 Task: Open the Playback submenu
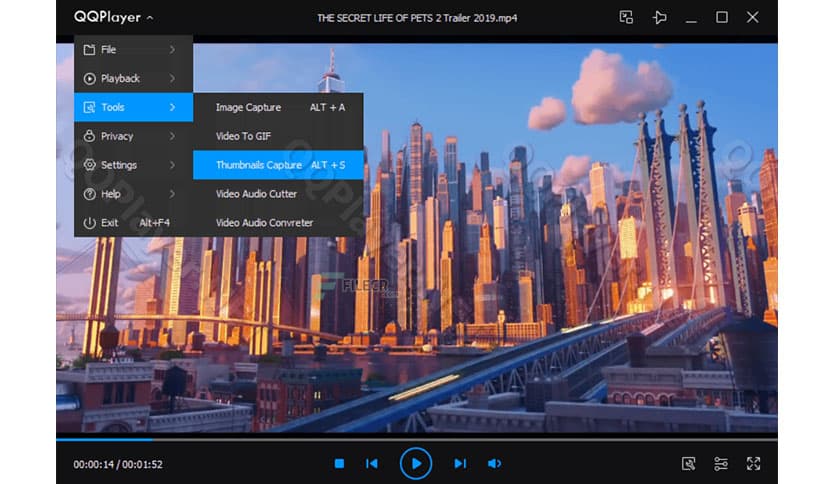coord(133,78)
